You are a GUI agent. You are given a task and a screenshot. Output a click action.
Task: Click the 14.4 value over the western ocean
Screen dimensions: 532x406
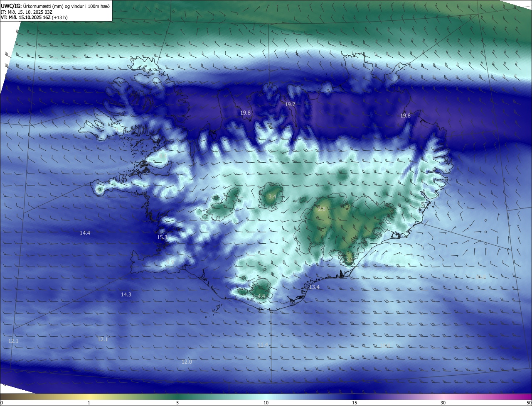pos(85,233)
